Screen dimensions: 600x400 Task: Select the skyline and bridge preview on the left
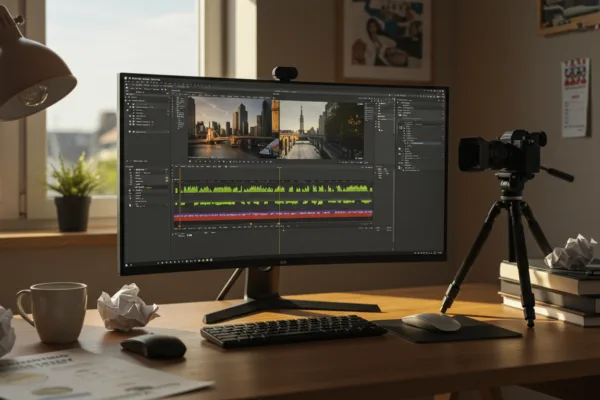click(x=233, y=128)
